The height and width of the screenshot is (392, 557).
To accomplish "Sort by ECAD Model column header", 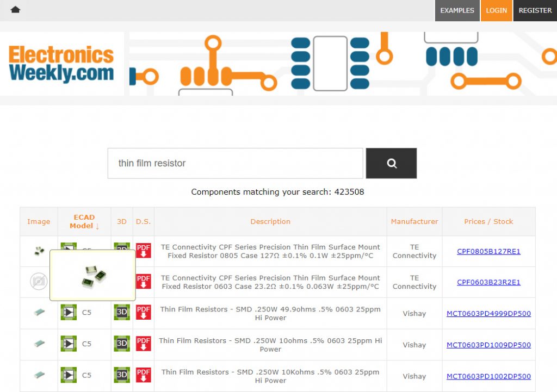I will tap(84, 222).
